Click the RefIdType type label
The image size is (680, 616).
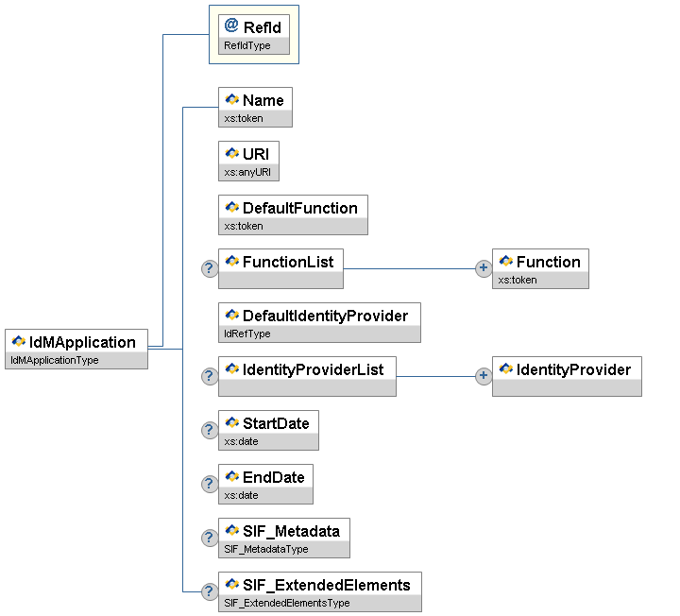249,44
